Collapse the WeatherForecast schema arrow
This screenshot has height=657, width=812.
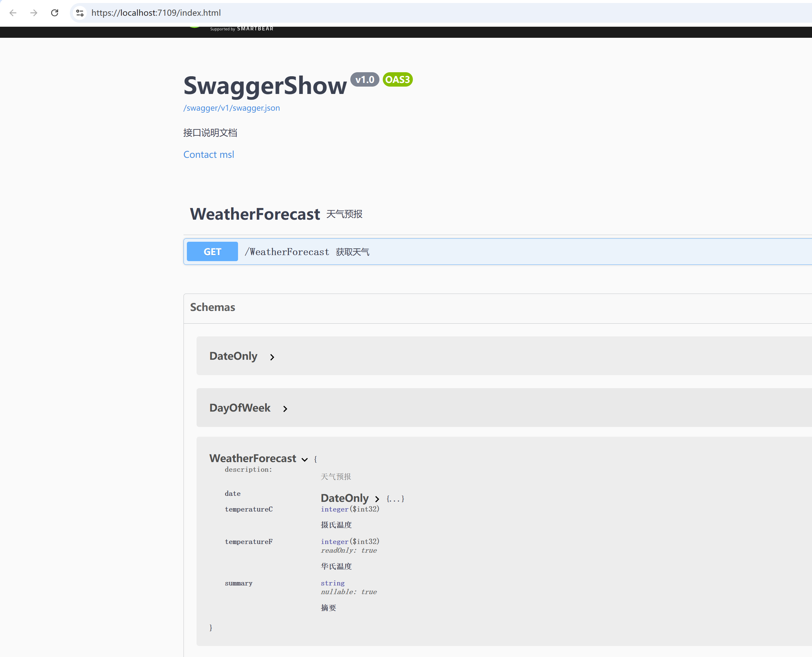coord(305,459)
